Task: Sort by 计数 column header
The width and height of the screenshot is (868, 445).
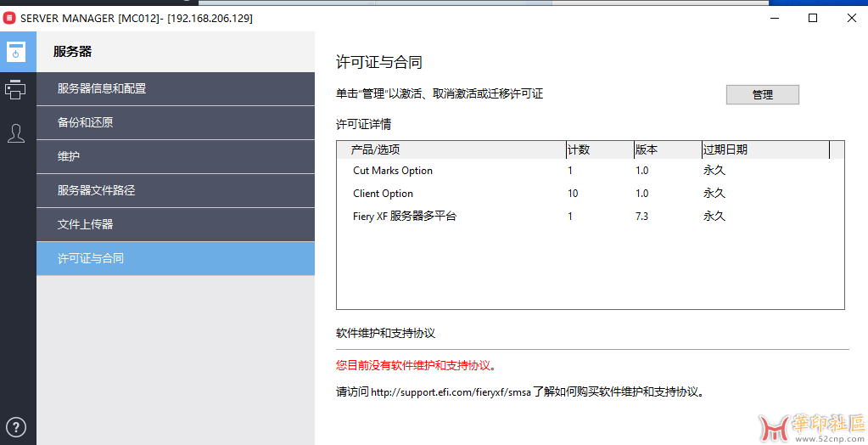Action: tap(600, 149)
